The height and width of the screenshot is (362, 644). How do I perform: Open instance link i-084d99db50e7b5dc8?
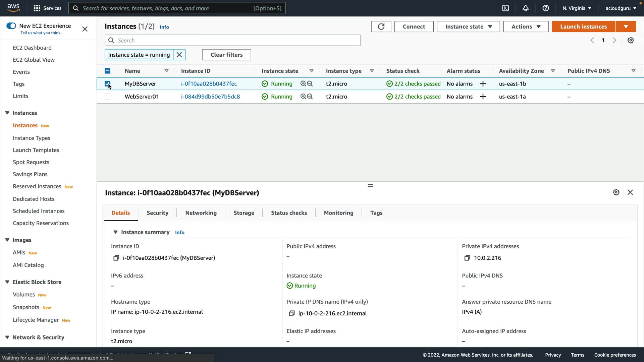pos(210,97)
